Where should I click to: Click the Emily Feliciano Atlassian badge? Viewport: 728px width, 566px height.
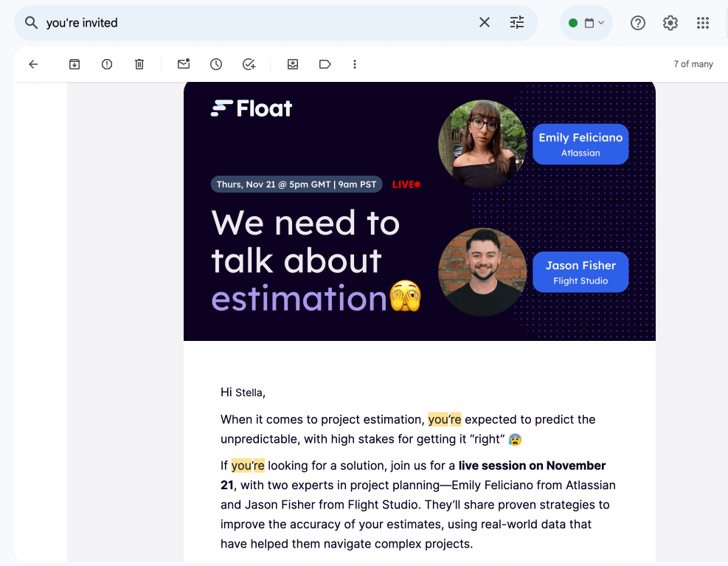click(580, 144)
